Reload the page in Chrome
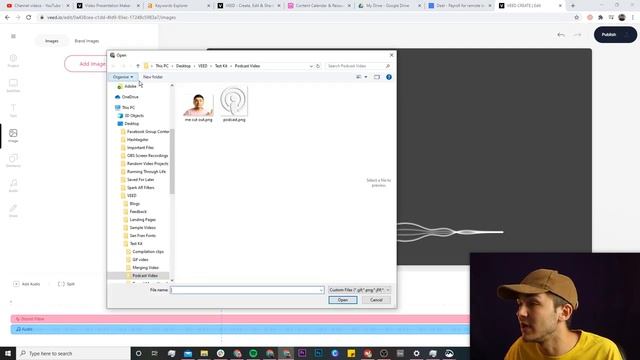 coord(29,18)
